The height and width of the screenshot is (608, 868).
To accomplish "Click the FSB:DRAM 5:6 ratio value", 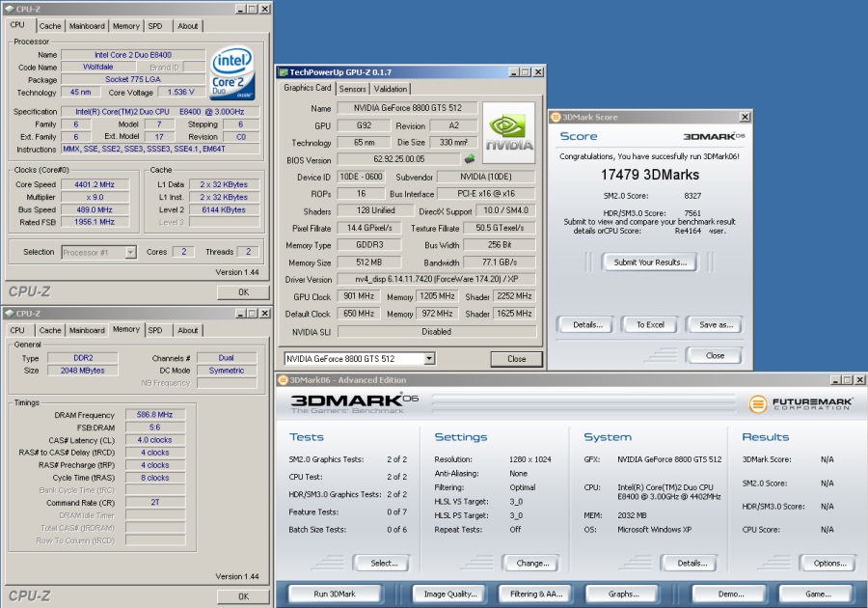I will [x=155, y=427].
